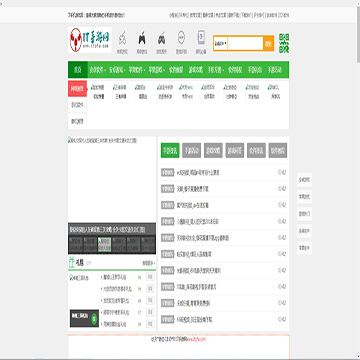Click claim button on first gift list row
360x360 pixels.
coord(150,277)
